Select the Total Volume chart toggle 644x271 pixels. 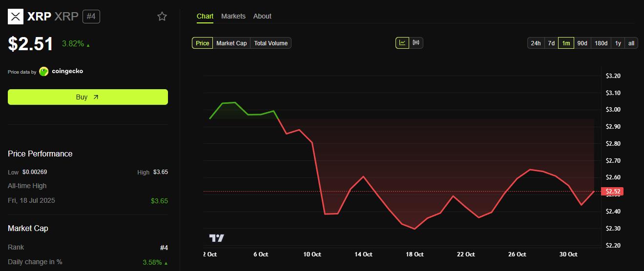tap(270, 43)
